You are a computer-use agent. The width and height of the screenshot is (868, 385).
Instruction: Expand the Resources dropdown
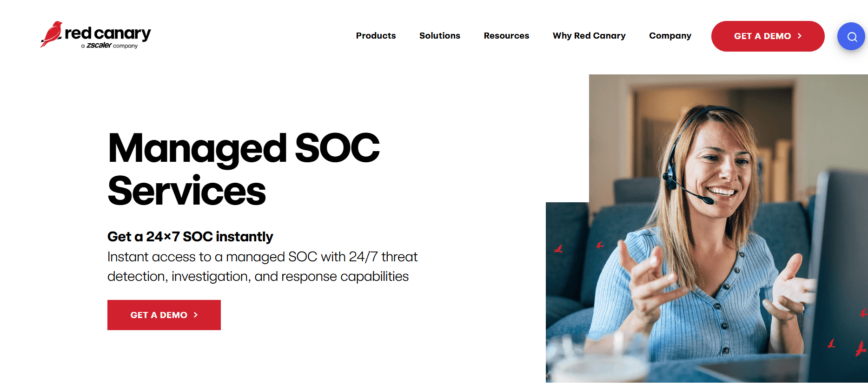pos(506,36)
